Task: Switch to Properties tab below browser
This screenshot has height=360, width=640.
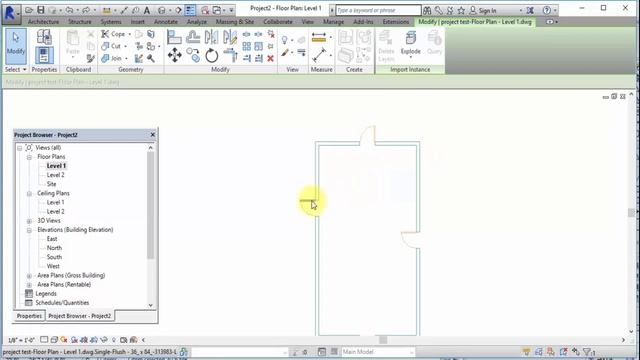Action: (x=29, y=316)
